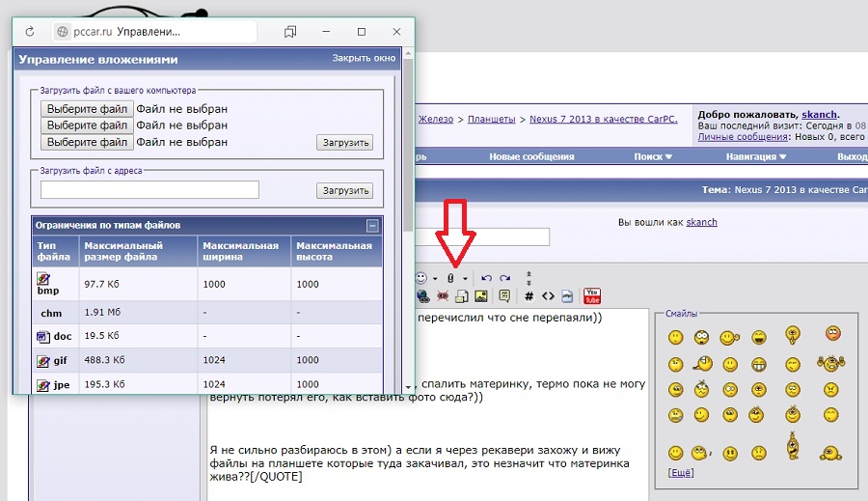Viewport: 868px width, 501px height.
Task: Click the globe insert link icon
Action: coord(422,295)
